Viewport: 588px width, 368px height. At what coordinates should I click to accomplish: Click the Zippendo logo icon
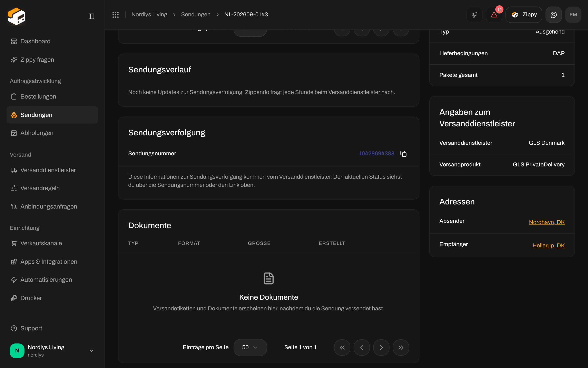[x=16, y=16]
